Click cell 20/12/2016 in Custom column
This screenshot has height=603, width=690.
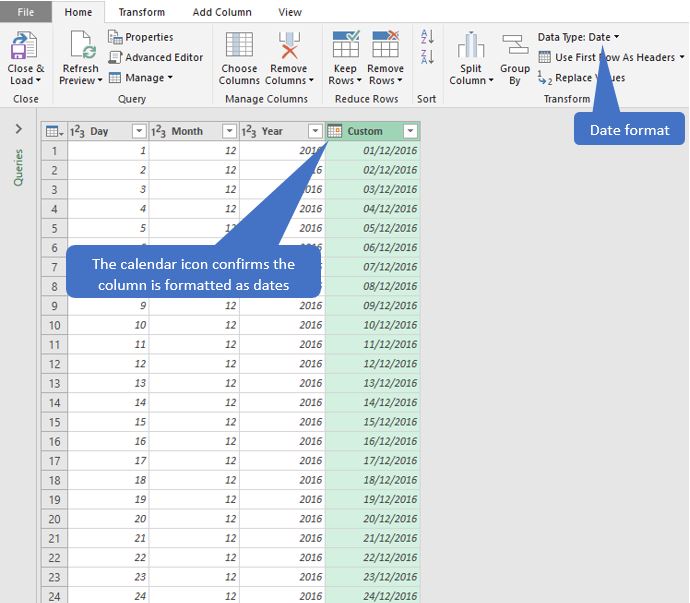pyautogui.click(x=373, y=518)
